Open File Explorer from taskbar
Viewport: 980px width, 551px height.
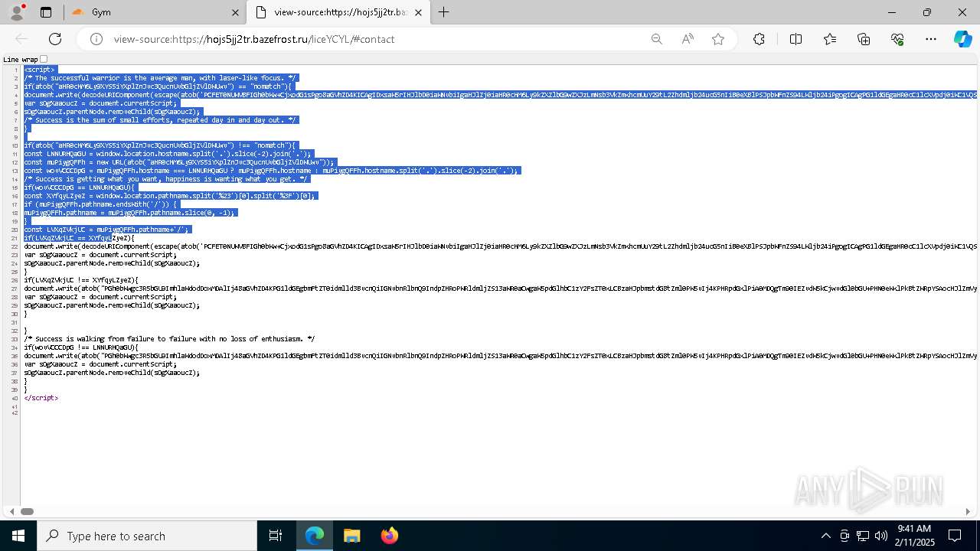(351, 536)
